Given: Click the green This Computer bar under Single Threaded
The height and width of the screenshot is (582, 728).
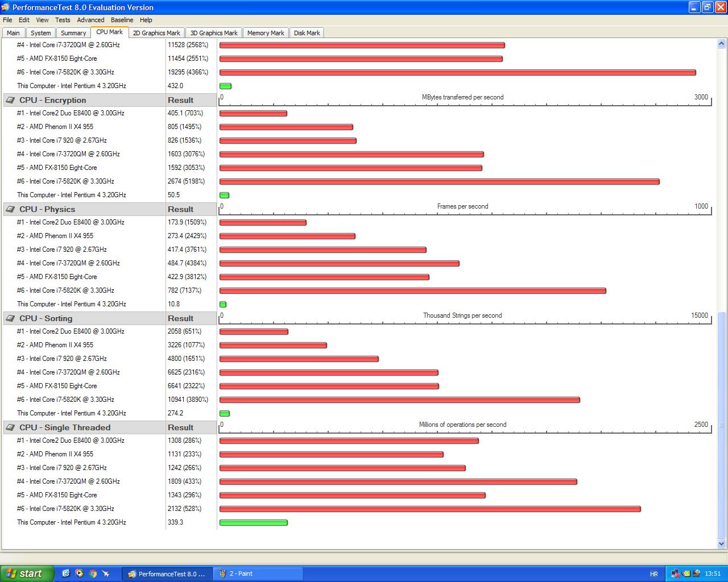Looking at the screenshot, I should click(254, 523).
